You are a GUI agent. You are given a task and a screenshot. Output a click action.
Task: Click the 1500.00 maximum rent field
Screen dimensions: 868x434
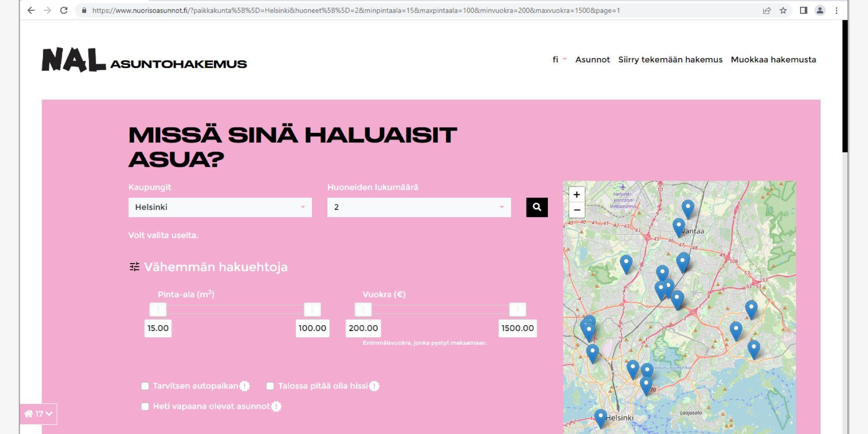[518, 328]
